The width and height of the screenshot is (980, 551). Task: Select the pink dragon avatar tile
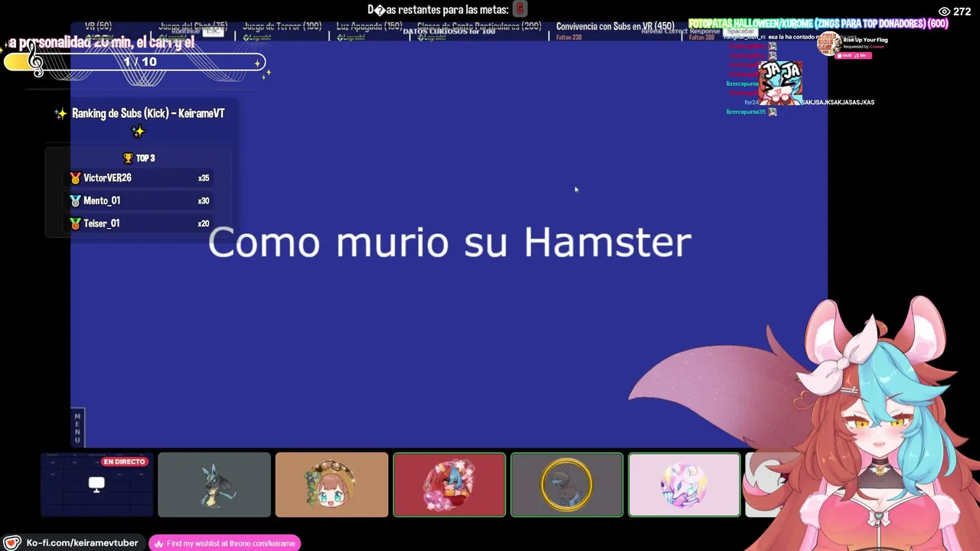click(x=684, y=485)
